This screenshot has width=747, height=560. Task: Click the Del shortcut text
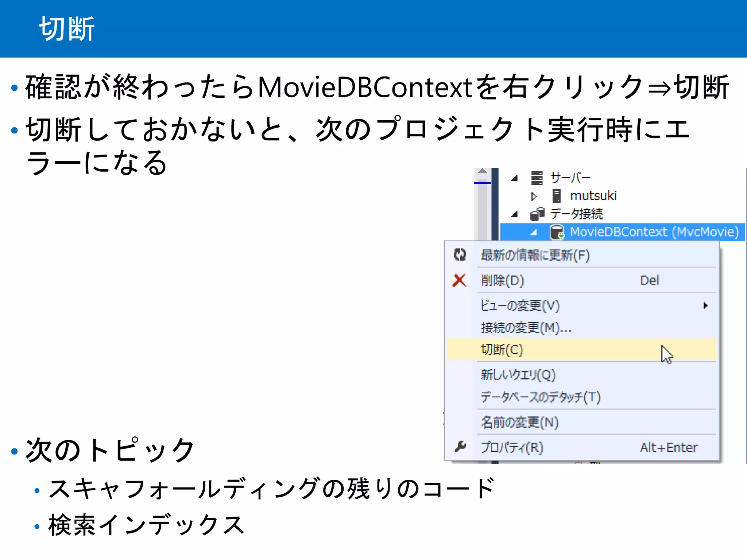pos(650,280)
